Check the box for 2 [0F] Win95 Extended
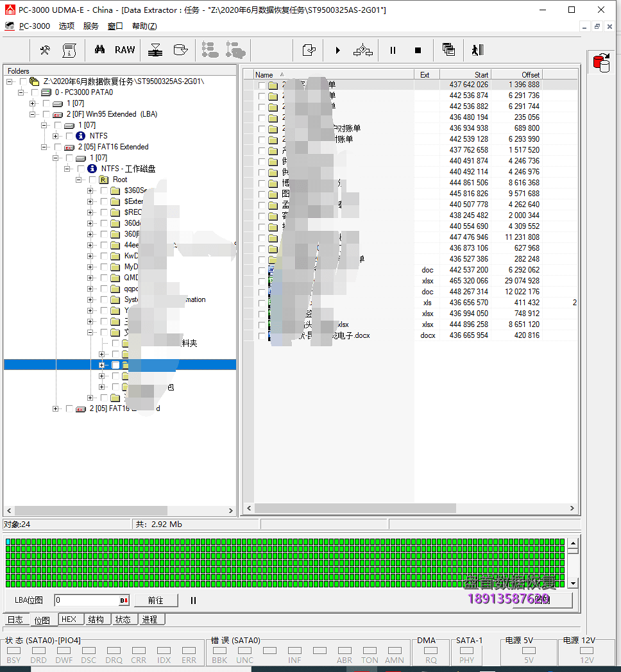The width and height of the screenshot is (621, 672). click(x=46, y=114)
